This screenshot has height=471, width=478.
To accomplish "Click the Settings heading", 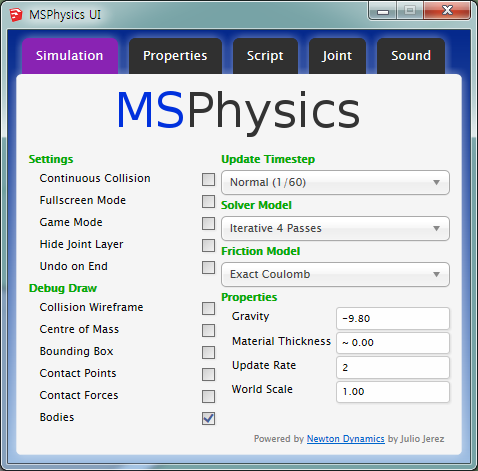I will coord(51,159).
